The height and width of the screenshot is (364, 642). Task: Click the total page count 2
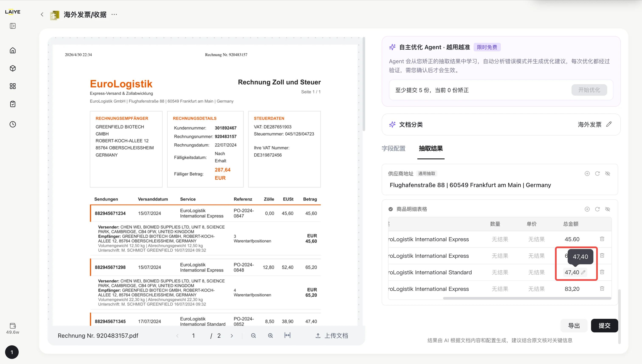(x=219, y=336)
